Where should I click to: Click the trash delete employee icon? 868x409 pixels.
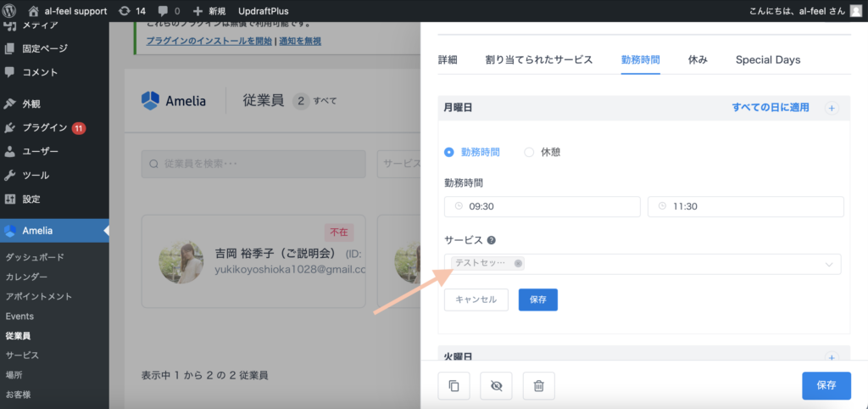538,386
